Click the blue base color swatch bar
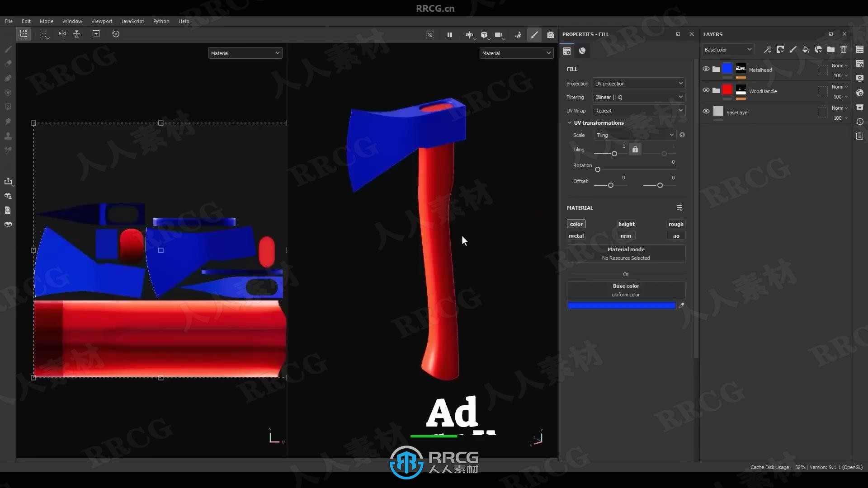The image size is (868, 488). click(622, 305)
